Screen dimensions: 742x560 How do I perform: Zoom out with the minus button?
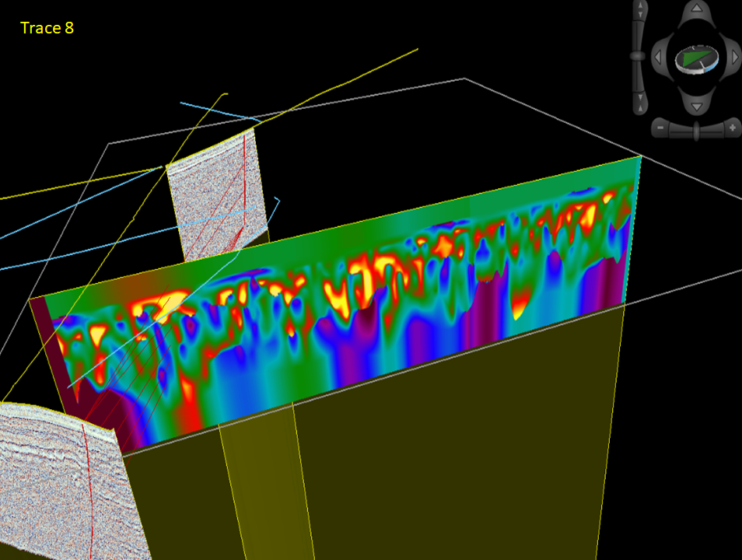pyautogui.click(x=660, y=128)
